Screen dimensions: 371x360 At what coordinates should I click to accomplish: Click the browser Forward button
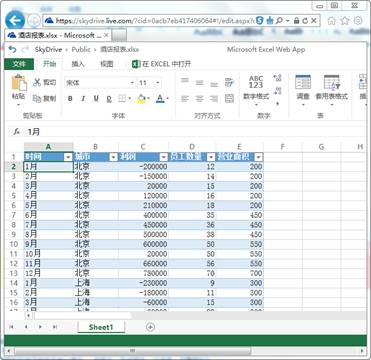[x=34, y=21]
